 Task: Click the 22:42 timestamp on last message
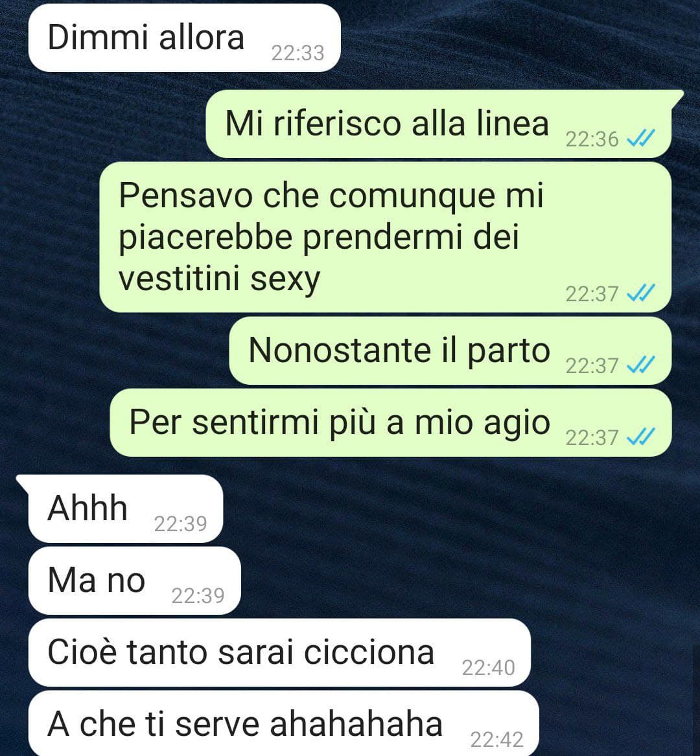pos(496,740)
